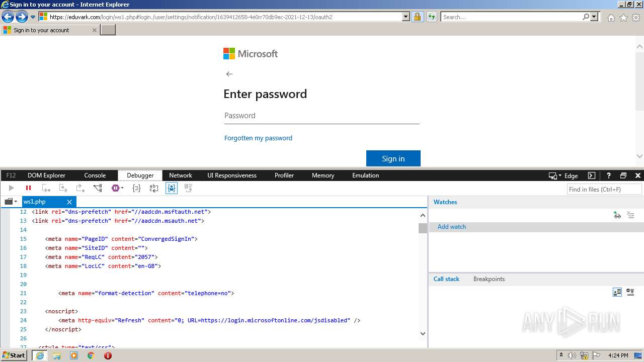This screenshot has width=644, height=362.
Task: Click the red Break pause icon
Action: click(28, 188)
